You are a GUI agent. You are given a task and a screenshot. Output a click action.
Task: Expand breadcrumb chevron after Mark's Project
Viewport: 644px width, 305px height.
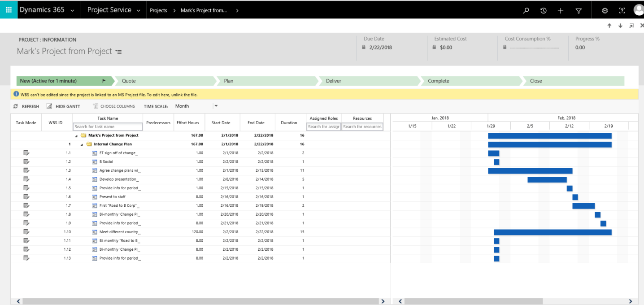click(x=237, y=10)
